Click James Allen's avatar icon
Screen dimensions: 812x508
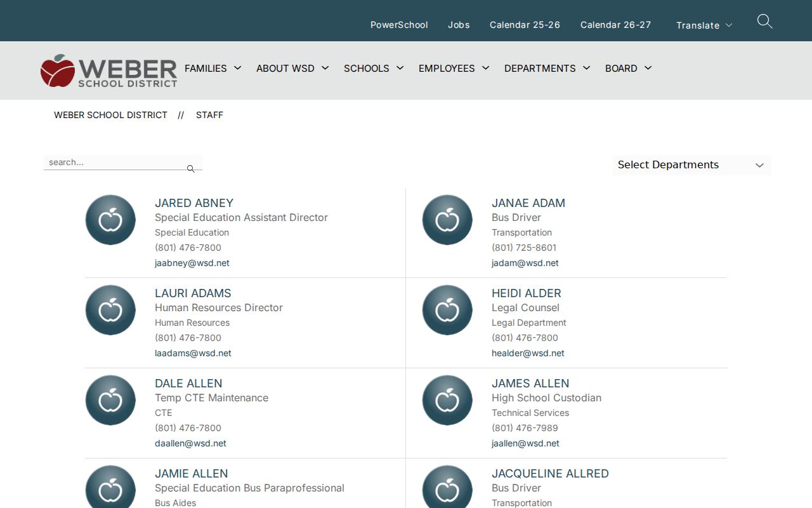click(447, 400)
